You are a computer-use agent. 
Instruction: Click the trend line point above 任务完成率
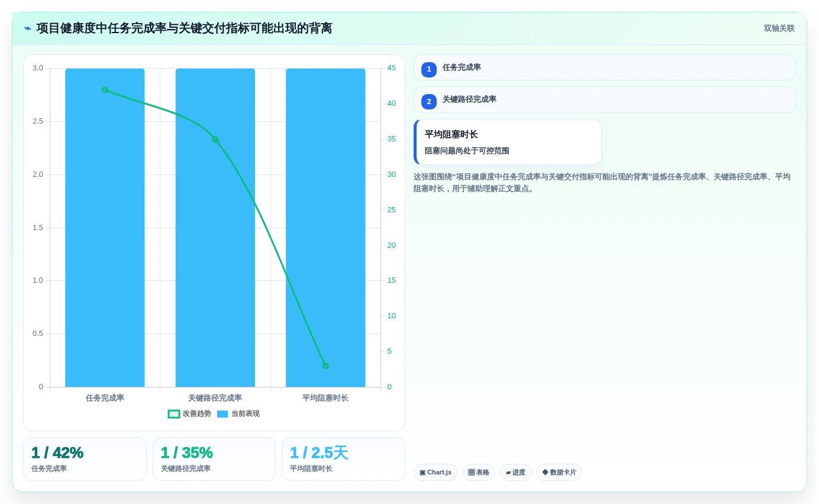(x=105, y=90)
